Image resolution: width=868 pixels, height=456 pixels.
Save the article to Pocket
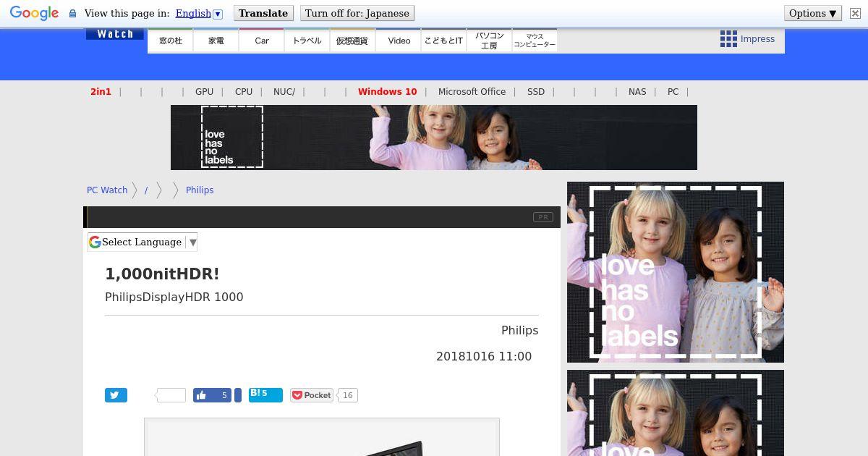point(311,395)
